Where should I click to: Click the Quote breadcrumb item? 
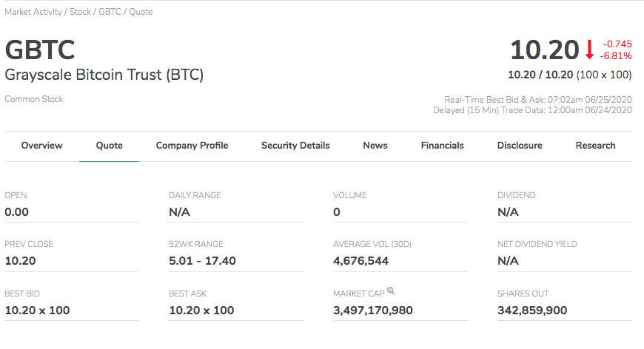point(141,12)
